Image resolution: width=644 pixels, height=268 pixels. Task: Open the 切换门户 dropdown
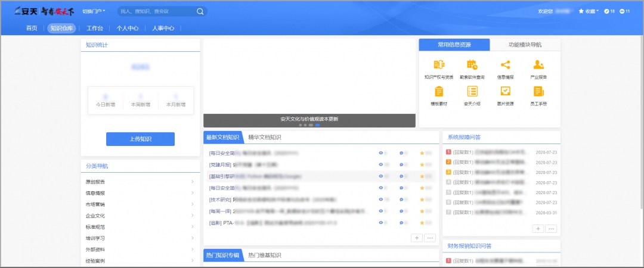tap(94, 11)
